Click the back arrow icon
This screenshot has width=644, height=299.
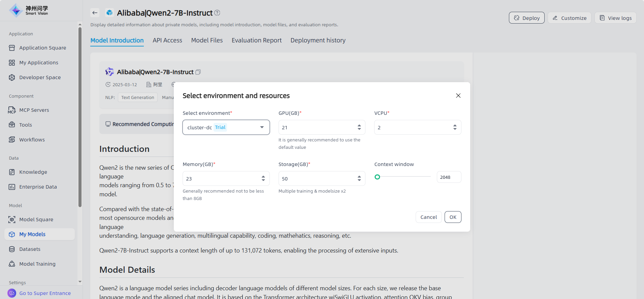pos(95,13)
